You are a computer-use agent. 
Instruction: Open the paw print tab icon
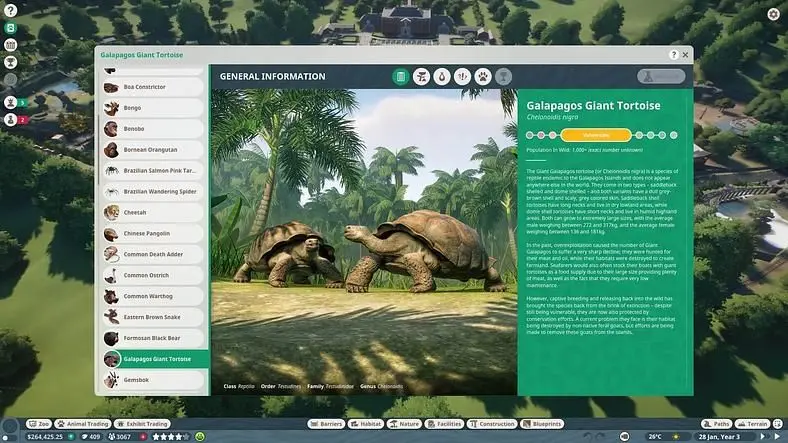[482, 77]
